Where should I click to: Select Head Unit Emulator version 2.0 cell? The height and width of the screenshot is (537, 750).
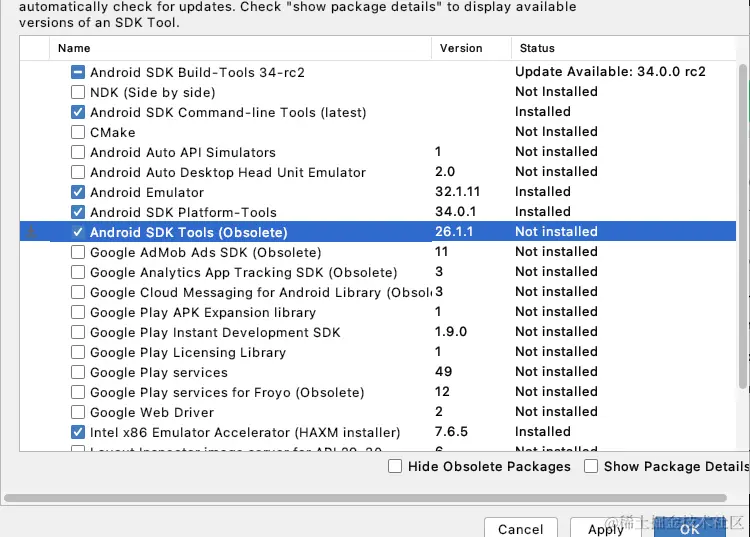click(x=445, y=172)
